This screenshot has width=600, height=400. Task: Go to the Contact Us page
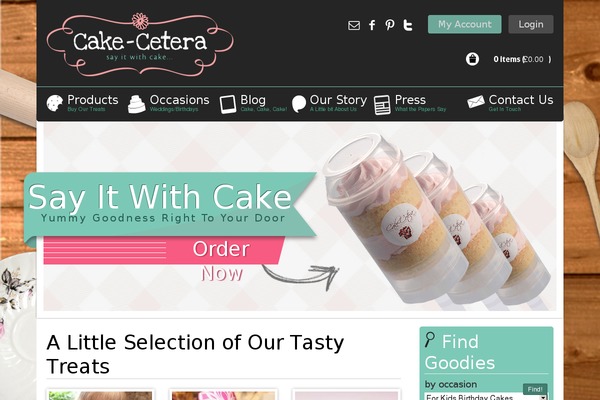[x=521, y=100]
